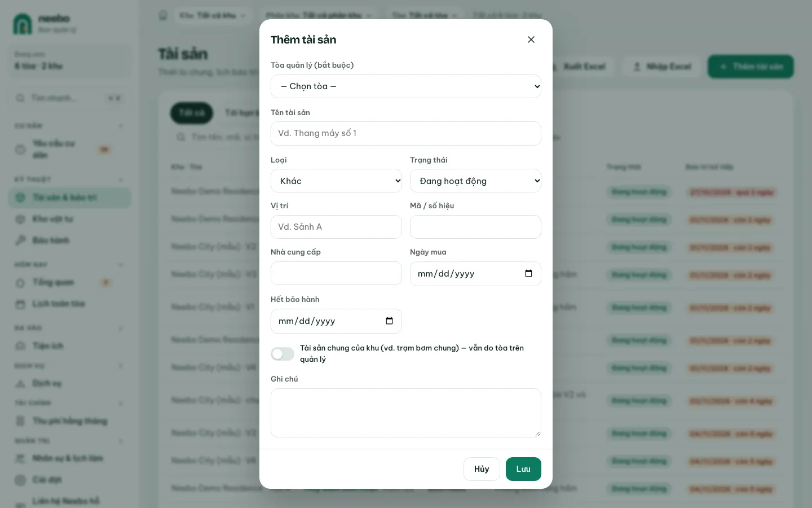Click the Tên tài sản input field
Image resolution: width=812 pixels, height=508 pixels.
coord(406,133)
